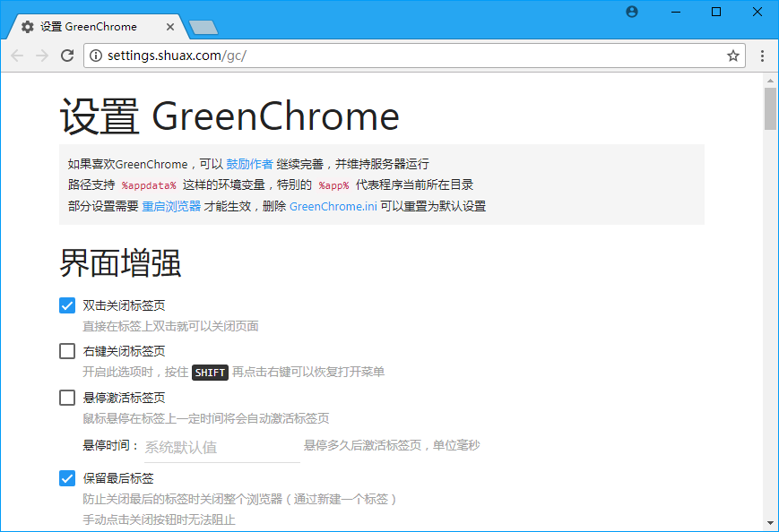
Task: Click the 手动点击关闭按钮时无法阻止 note
Action: [159, 519]
